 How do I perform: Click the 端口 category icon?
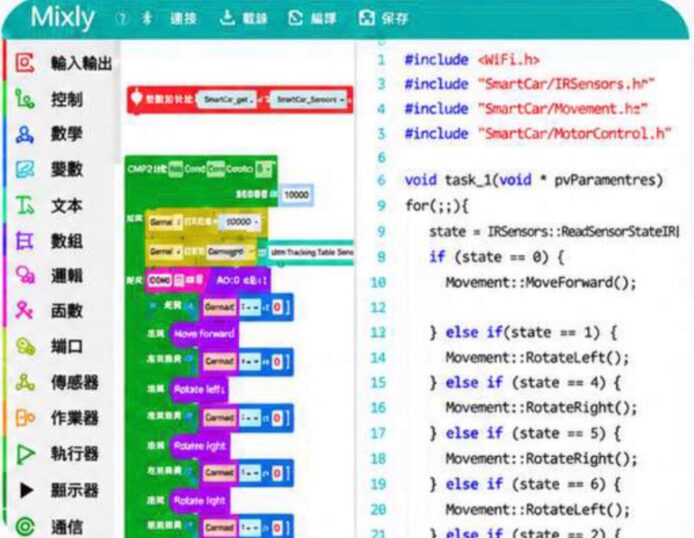tap(25, 346)
